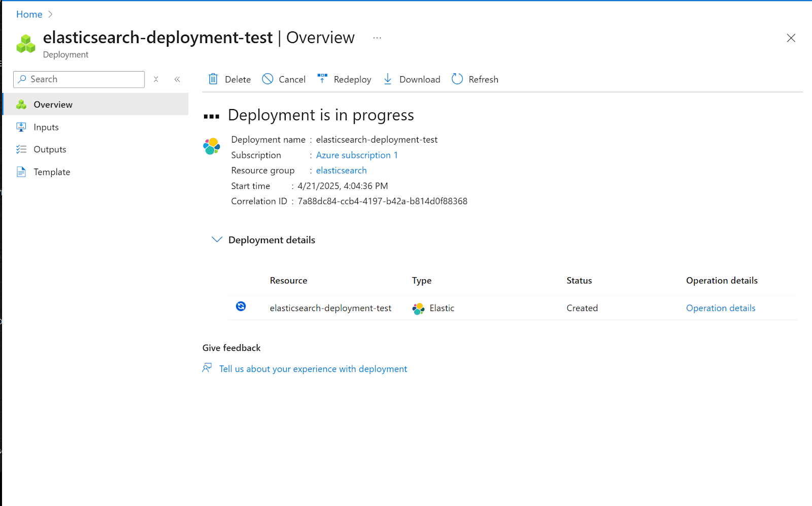Viewport: 812px width, 506px height.
Task: Open the ellipsis menu beside Overview title
Action: pos(377,38)
